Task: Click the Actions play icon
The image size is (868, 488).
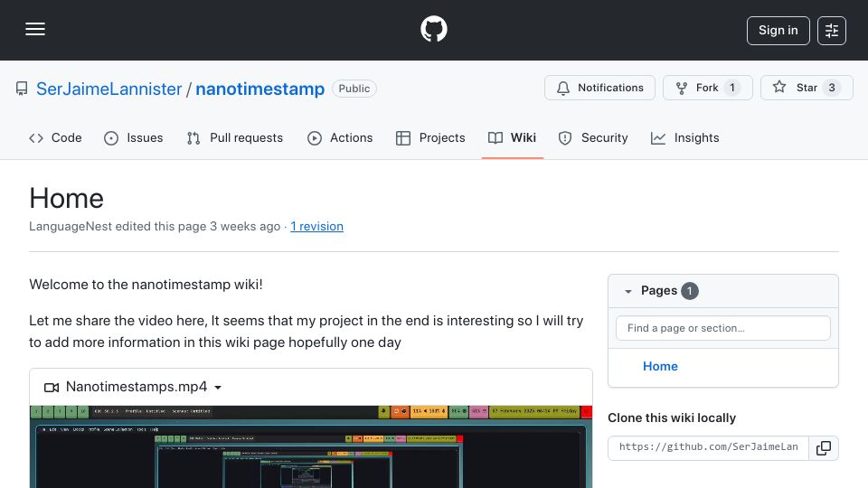Action: 315,138
